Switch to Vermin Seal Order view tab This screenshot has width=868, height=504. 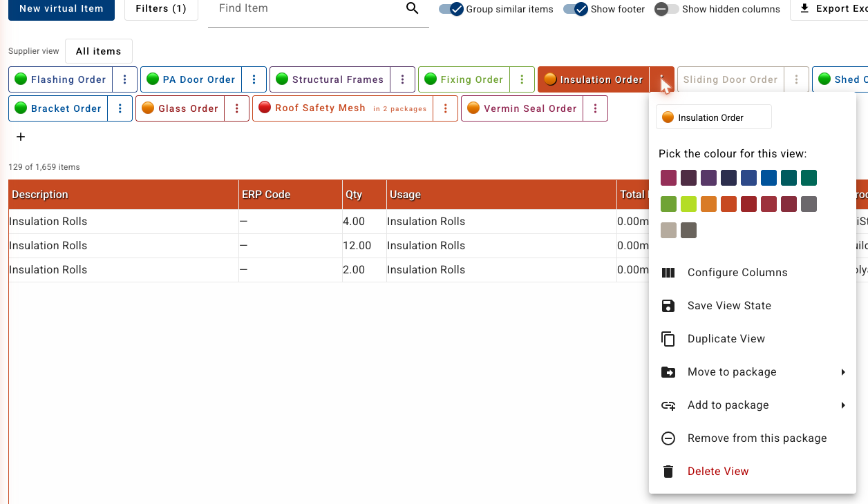pyautogui.click(x=522, y=108)
